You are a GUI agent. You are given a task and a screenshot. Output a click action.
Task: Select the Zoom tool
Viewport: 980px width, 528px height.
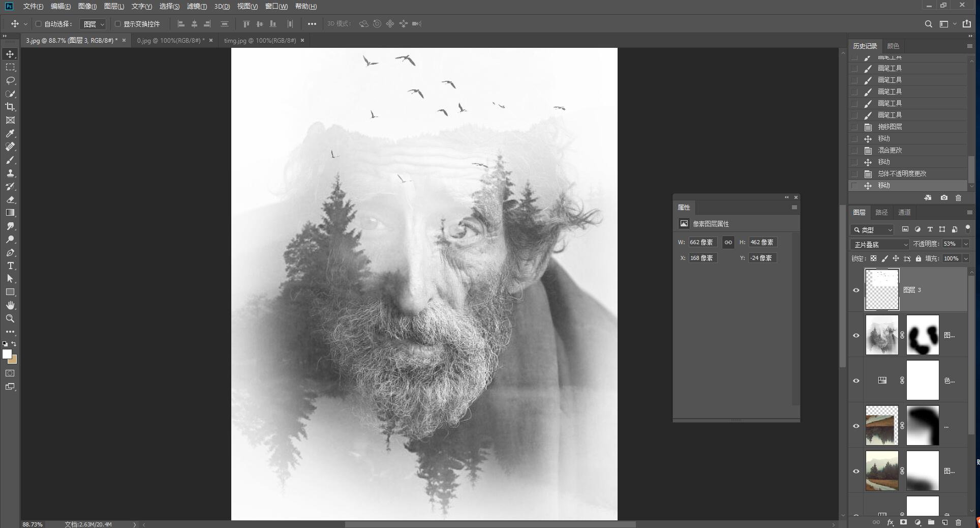tap(10, 318)
